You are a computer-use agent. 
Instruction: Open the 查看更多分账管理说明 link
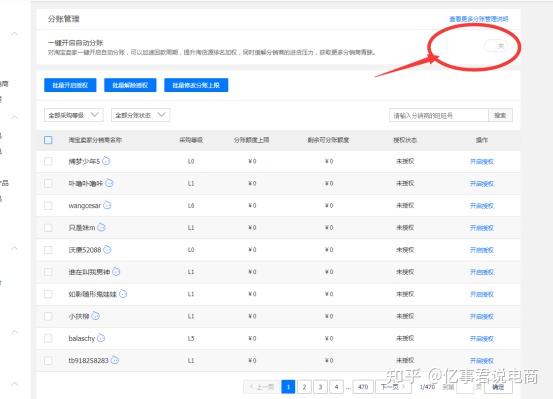479,19
